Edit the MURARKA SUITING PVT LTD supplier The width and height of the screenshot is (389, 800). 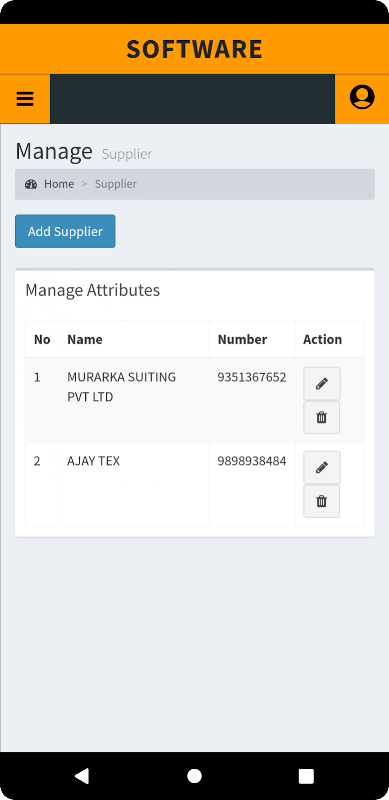tap(322, 384)
